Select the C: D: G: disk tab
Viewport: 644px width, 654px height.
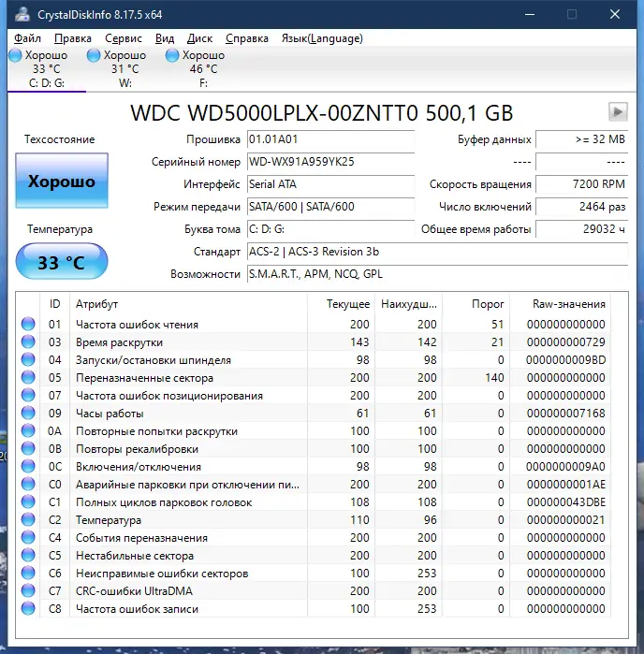pos(46,69)
